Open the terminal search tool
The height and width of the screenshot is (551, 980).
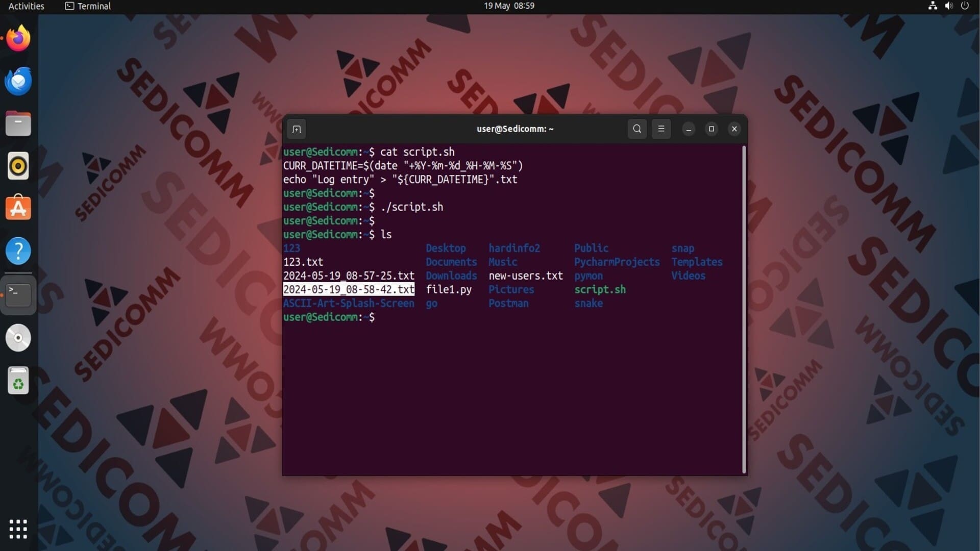pos(637,129)
